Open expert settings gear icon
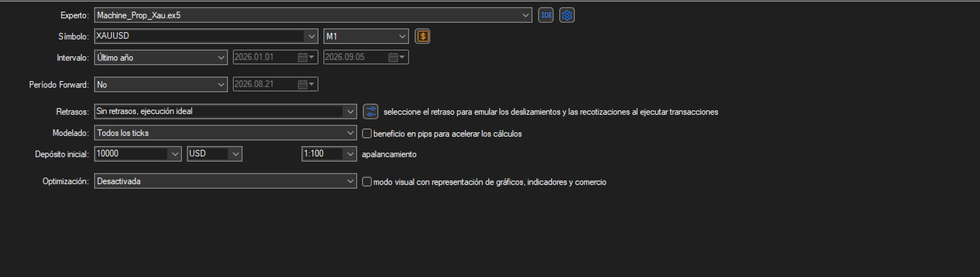 567,15
